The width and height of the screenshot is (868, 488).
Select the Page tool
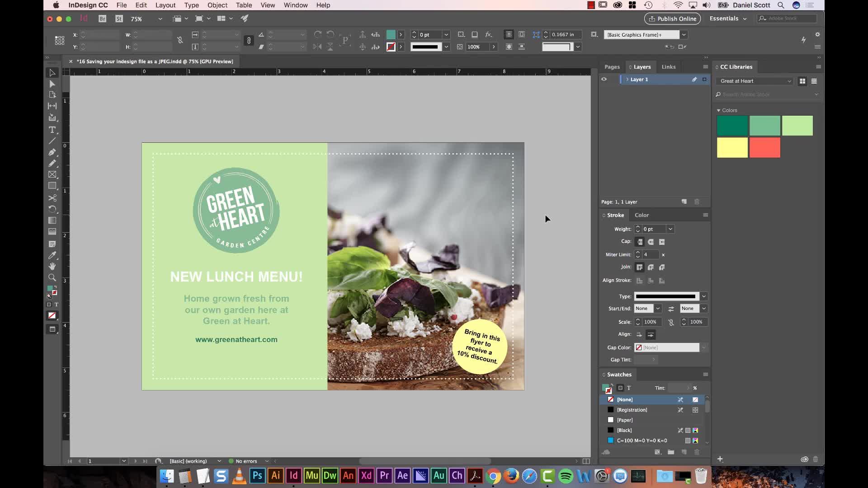pos(52,95)
